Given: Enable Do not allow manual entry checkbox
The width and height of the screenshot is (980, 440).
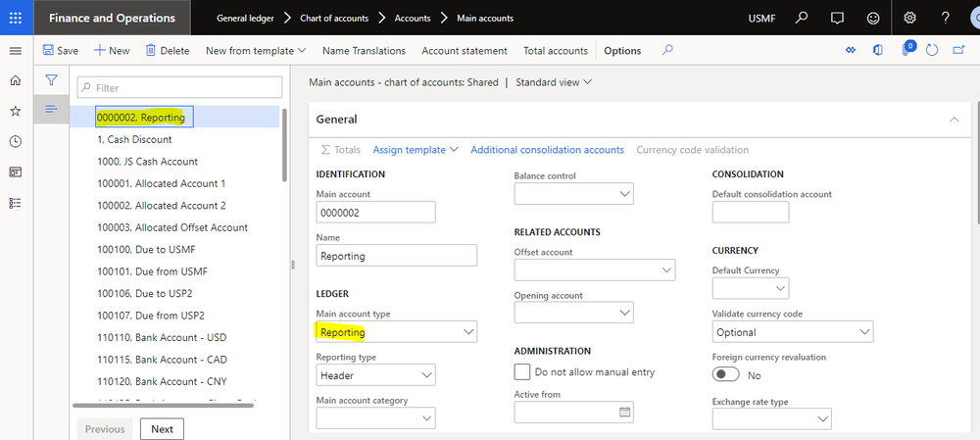Looking at the screenshot, I should (522, 372).
